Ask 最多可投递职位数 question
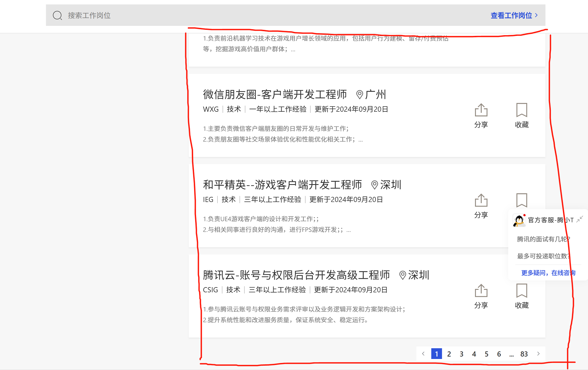 [543, 256]
